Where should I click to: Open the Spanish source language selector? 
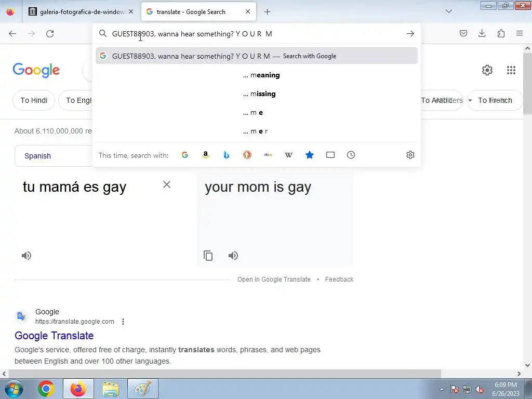(54, 156)
